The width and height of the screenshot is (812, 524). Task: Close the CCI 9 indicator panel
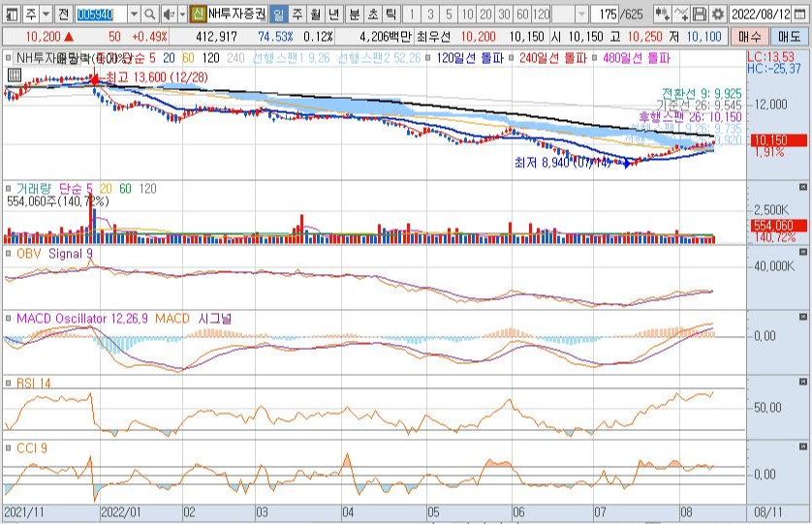coord(802,447)
